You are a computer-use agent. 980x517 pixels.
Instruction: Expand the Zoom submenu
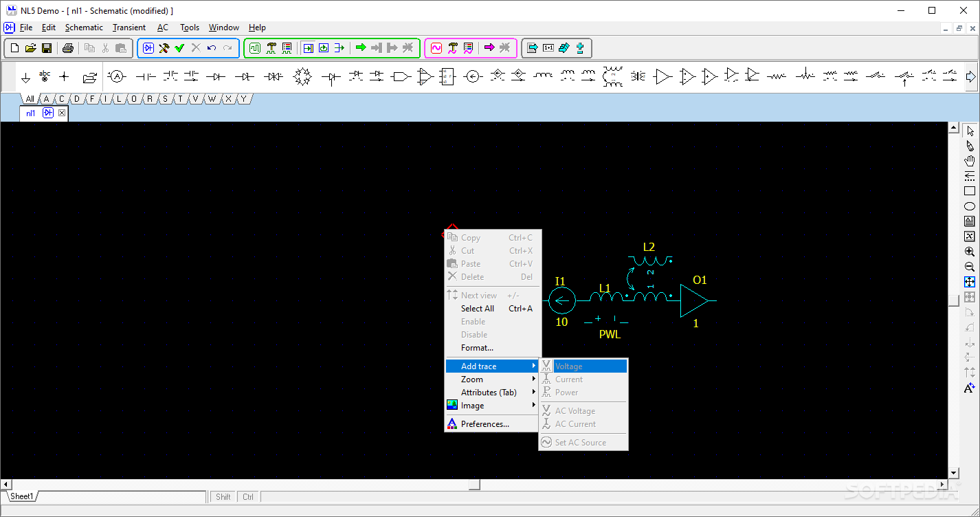point(493,379)
